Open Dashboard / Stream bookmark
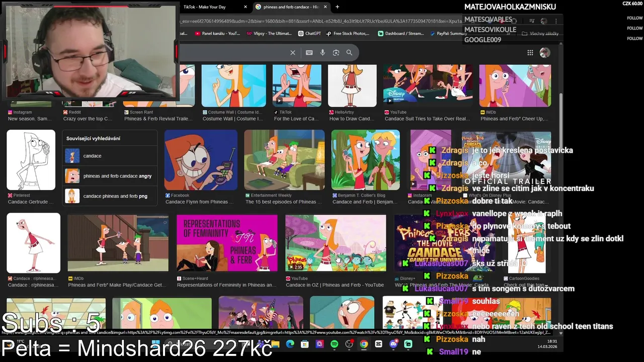Viewport: 644px width, 362px height. [401, 34]
